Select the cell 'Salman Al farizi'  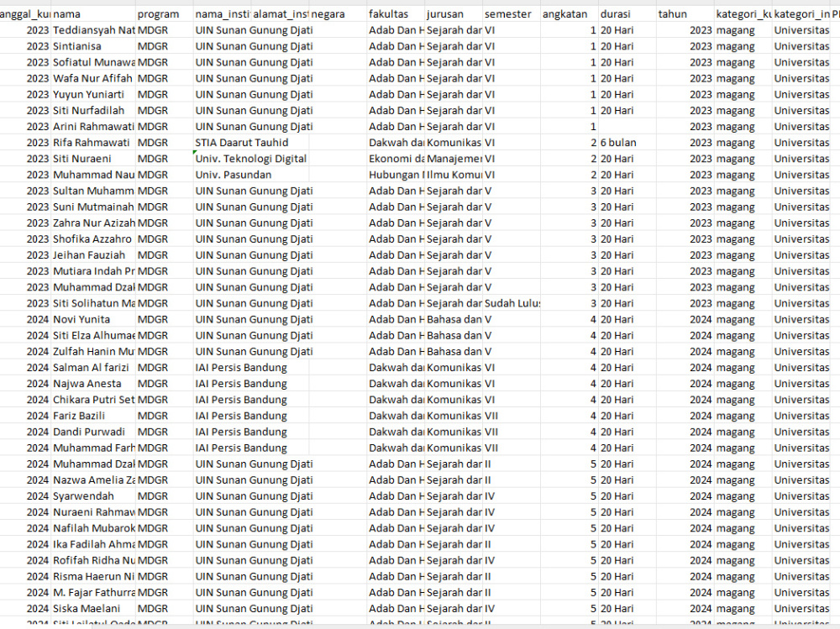(x=93, y=368)
